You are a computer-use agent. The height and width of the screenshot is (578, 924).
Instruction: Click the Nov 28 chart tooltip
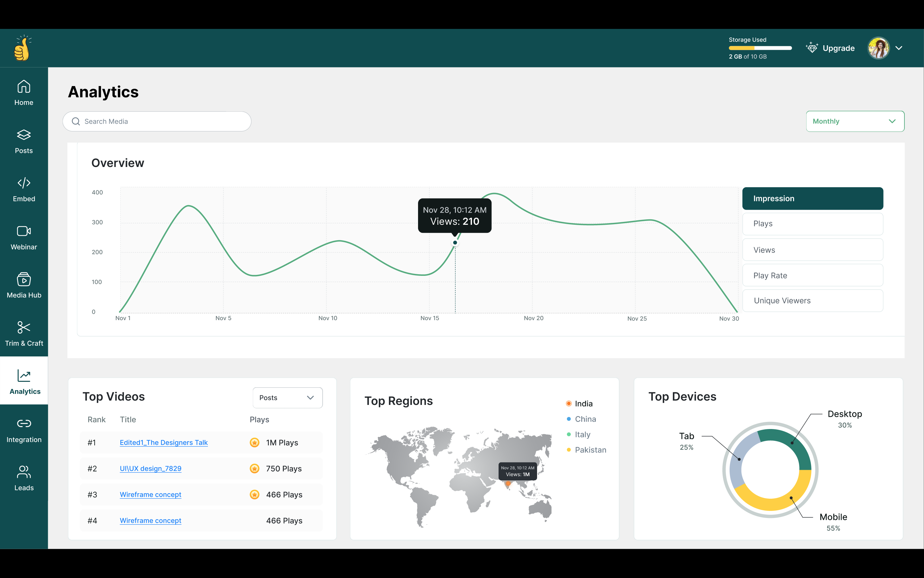pyautogui.click(x=455, y=215)
